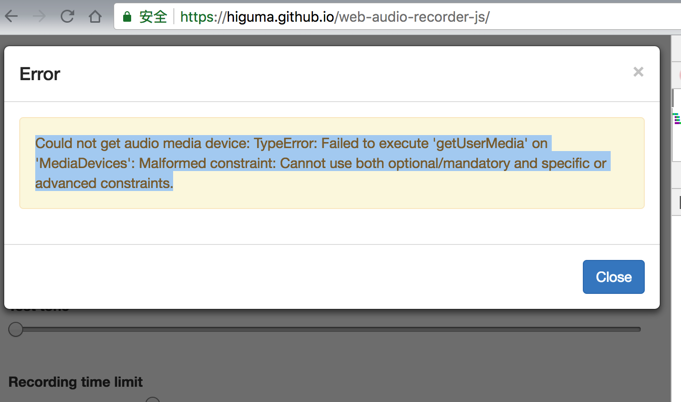This screenshot has height=402, width=681.
Task: Go to the browser home page
Action: tap(94, 17)
